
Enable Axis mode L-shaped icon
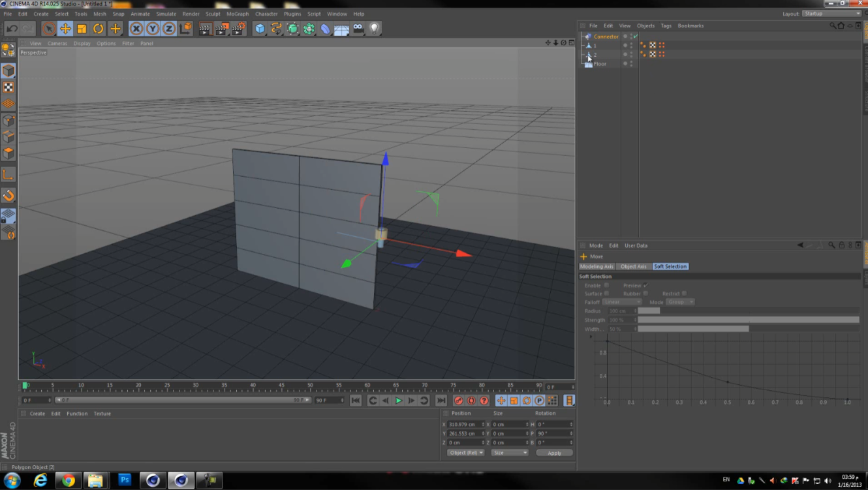click(x=8, y=175)
